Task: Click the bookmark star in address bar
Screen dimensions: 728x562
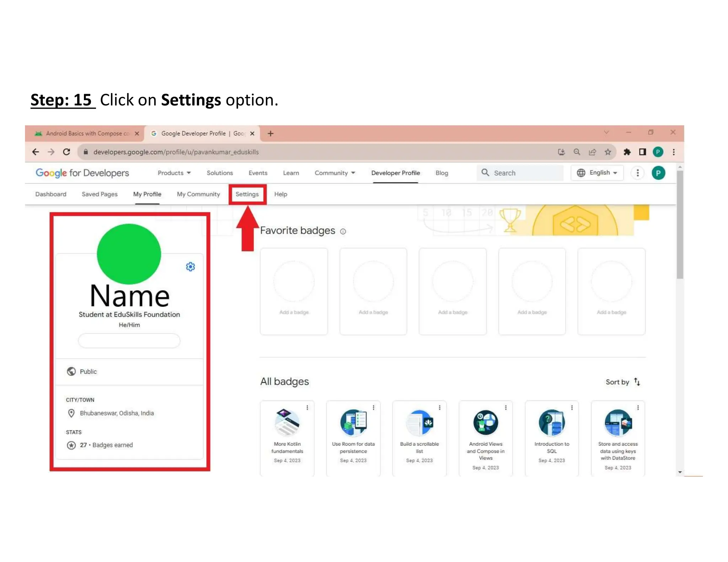Action: pyautogui.click(x=608, y=152)
